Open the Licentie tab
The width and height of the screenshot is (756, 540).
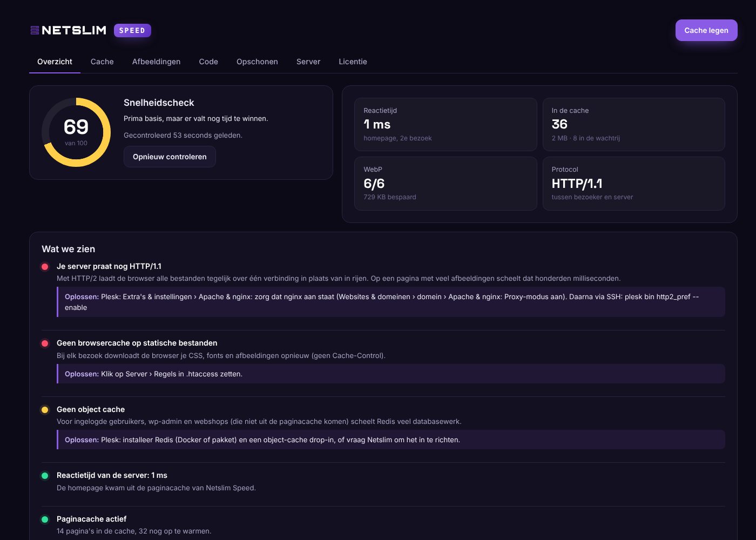(x=353, y=62)
